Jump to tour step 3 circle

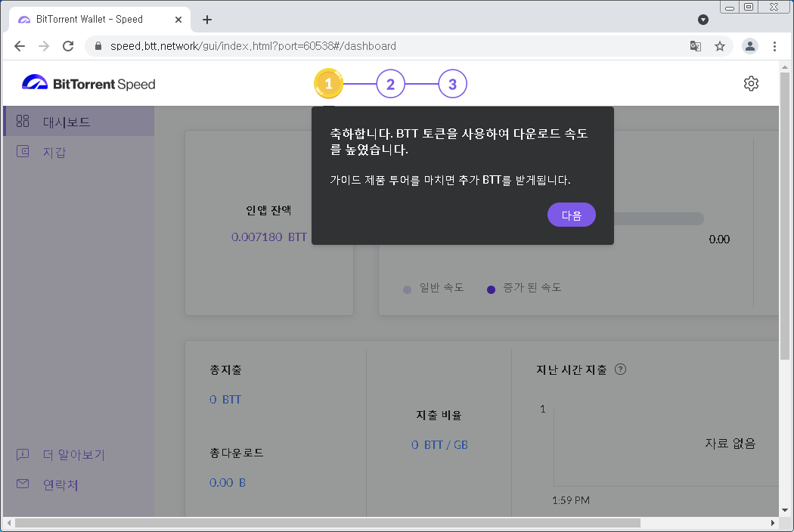pos(453,84)
